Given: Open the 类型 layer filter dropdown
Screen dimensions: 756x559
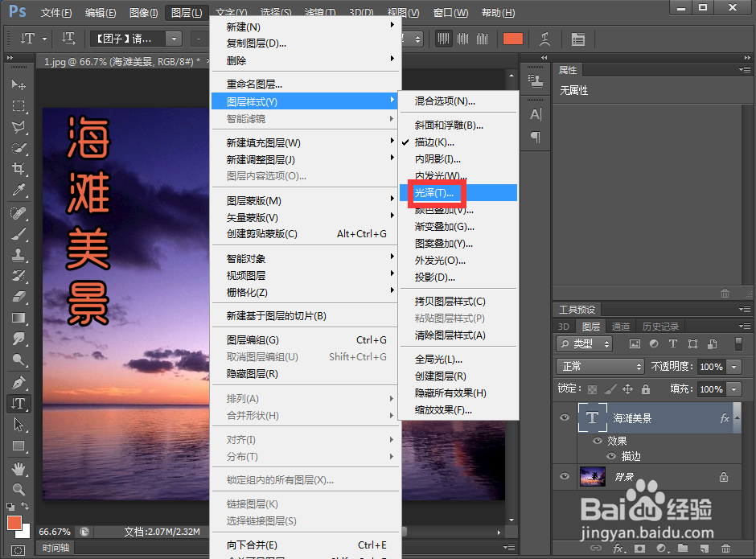Looking at the screenshot, I should click(584, 343).
